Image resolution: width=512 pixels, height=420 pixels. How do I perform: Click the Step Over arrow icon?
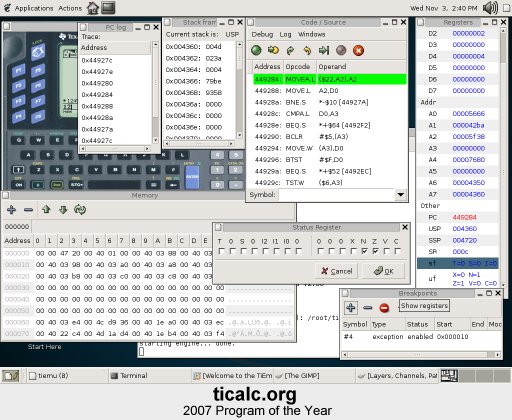coord(290,50)
